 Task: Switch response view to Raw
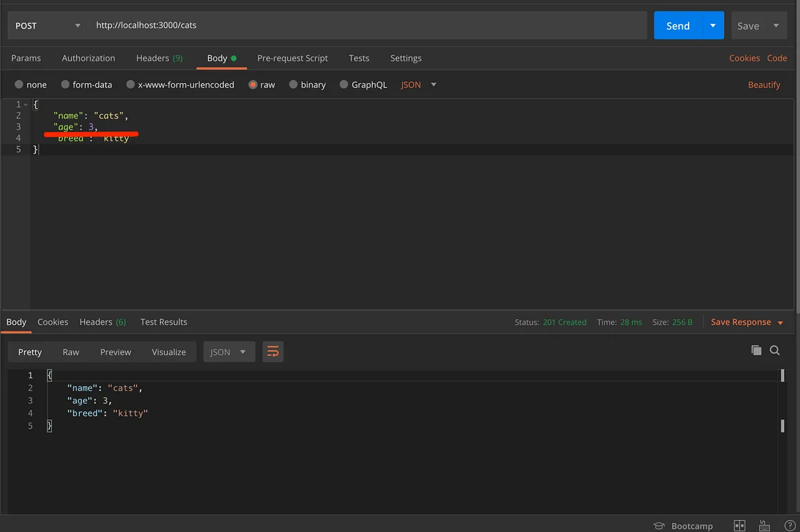pos(71,351)
